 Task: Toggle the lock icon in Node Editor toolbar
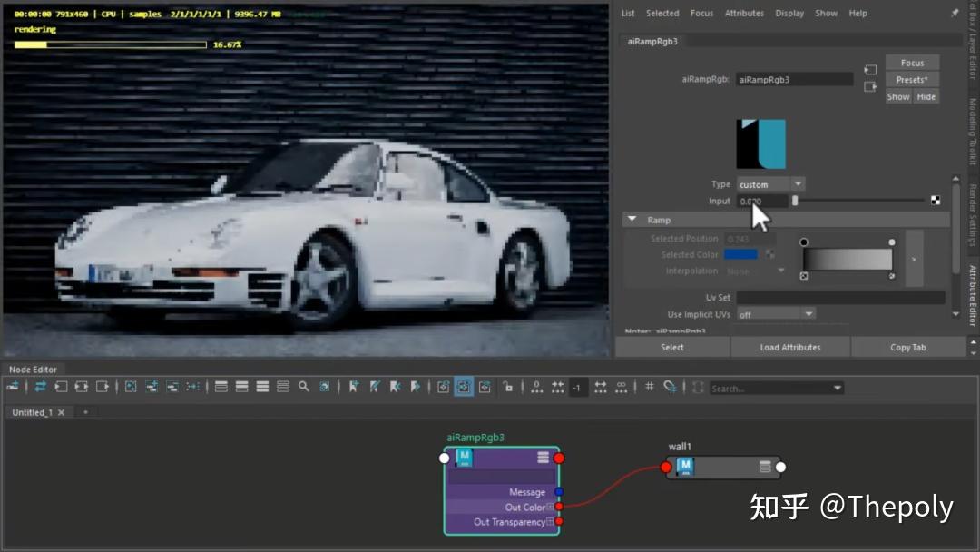tap(508, 387)
